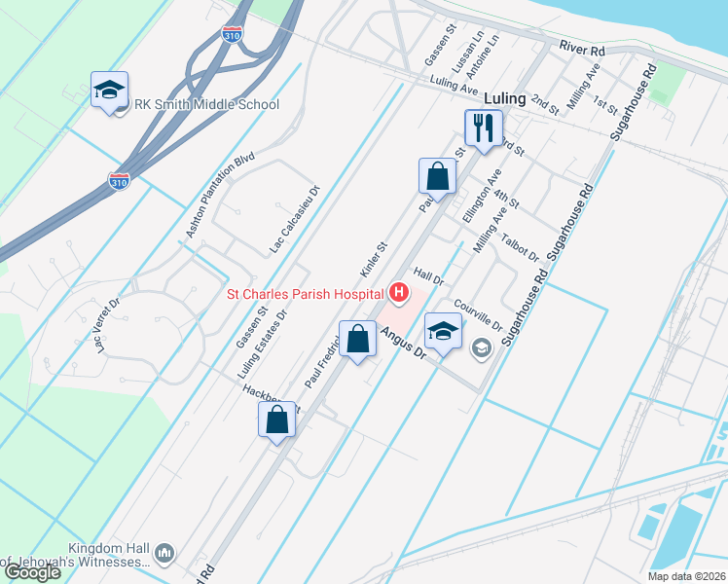Click the graduation cap marker near Courville Dr
The height and width of the screenshot is (584, 728).
click(x=444, y=332)
